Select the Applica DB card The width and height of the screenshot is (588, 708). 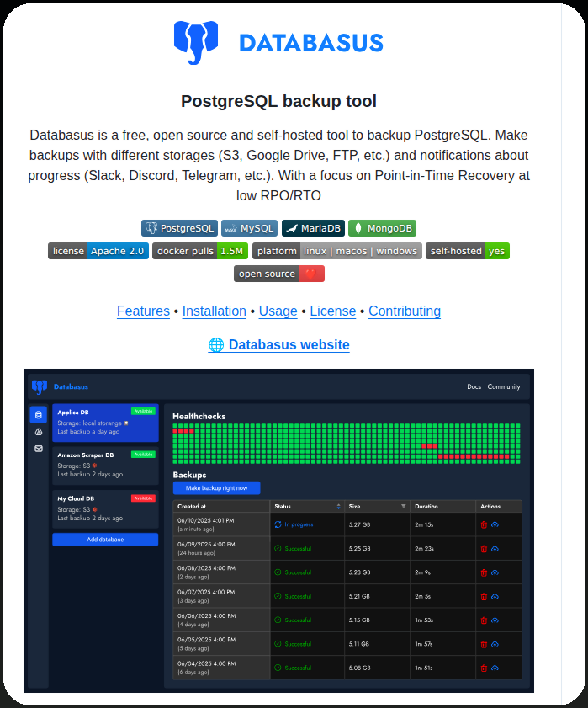coord(106,423)
